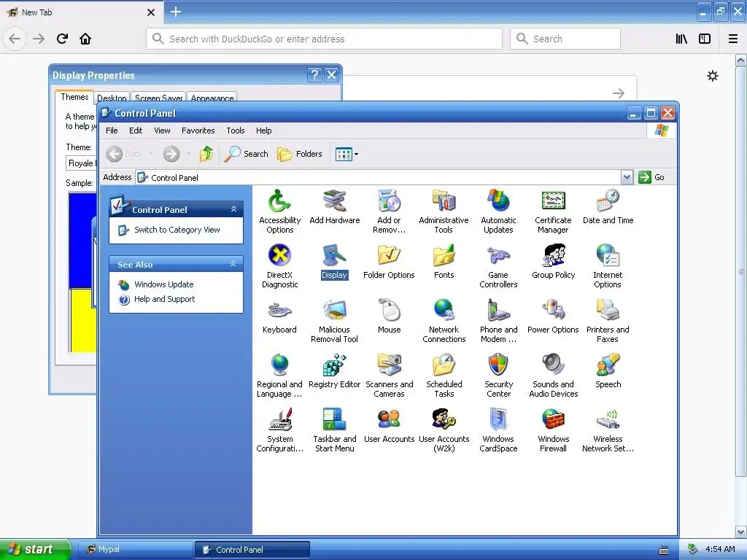Switch to Mypal taskbar button
This screenshot has height=560, width=747.
[135, 550]
